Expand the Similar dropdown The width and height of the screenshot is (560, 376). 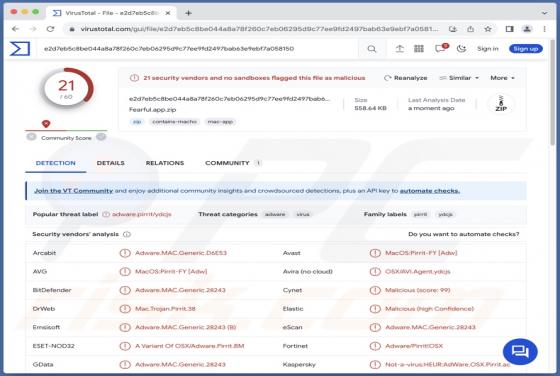pyautogui.click(x=459, y=78)
